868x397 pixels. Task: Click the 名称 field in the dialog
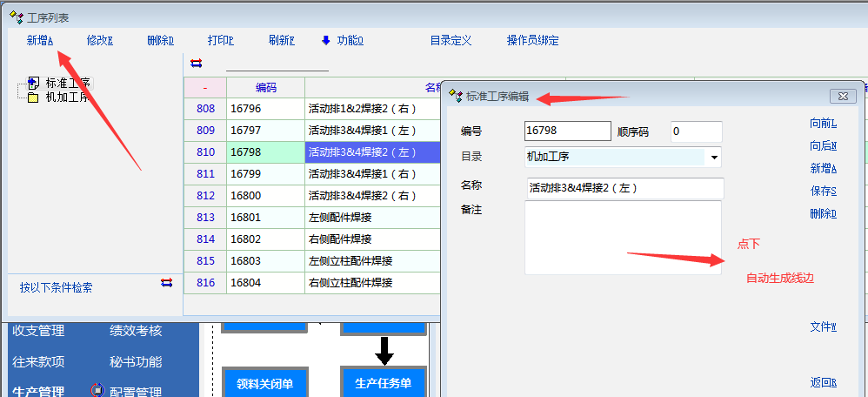pyautogui.click(x=624, y=188)
